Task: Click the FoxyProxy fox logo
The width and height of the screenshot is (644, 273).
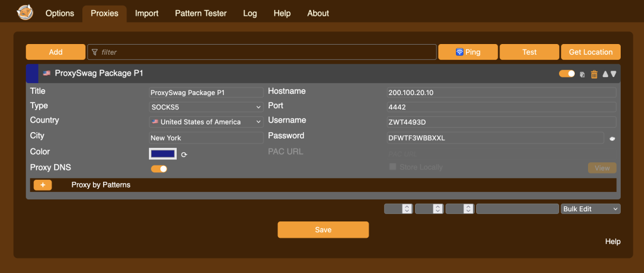Action: (25, 12)
